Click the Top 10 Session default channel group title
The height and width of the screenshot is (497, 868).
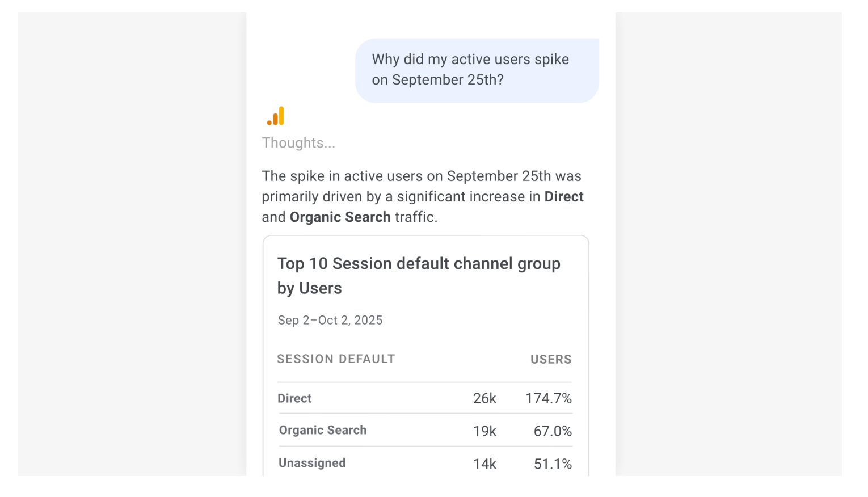point(419,276)
